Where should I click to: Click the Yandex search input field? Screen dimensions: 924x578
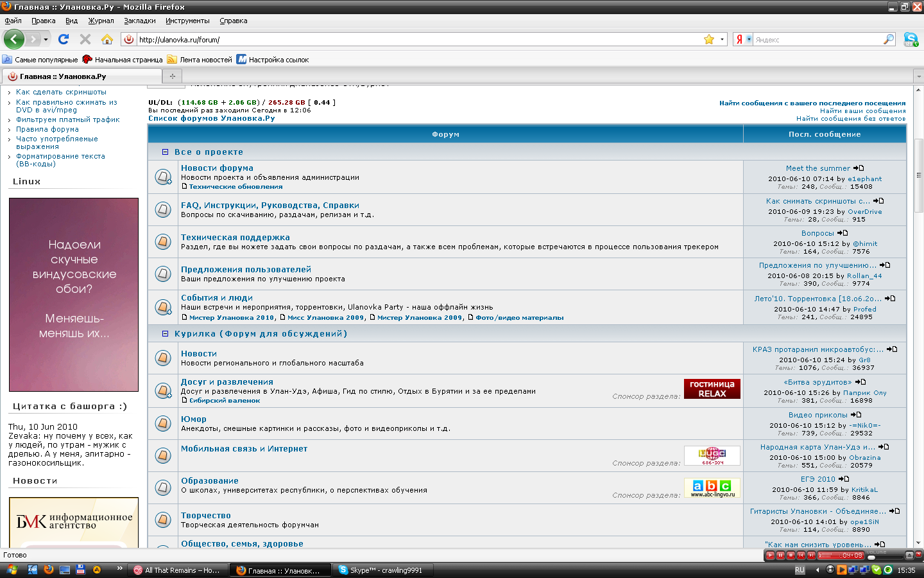click(x=817, y=40)
